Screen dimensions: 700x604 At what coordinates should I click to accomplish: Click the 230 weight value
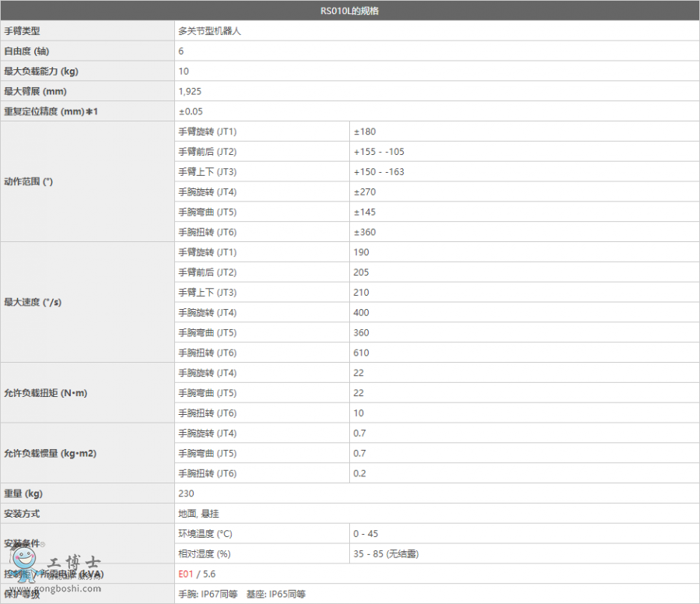pyautogui.click(x=186, y=493)
